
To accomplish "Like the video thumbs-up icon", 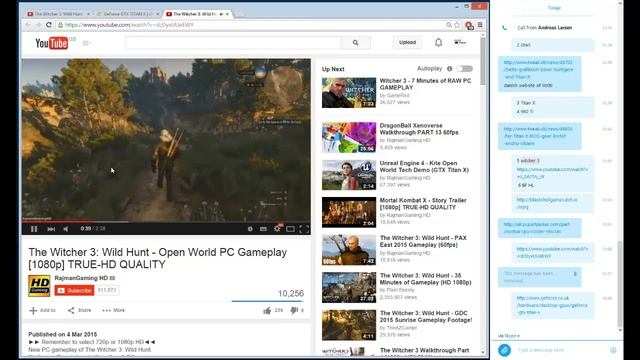I will click(267, 311).
